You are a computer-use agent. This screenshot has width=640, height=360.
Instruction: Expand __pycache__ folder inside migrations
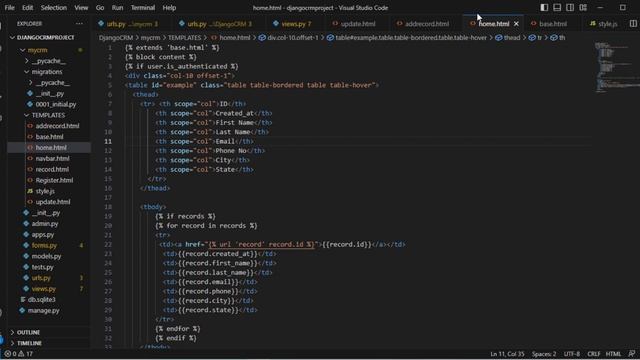pos(52,82)
